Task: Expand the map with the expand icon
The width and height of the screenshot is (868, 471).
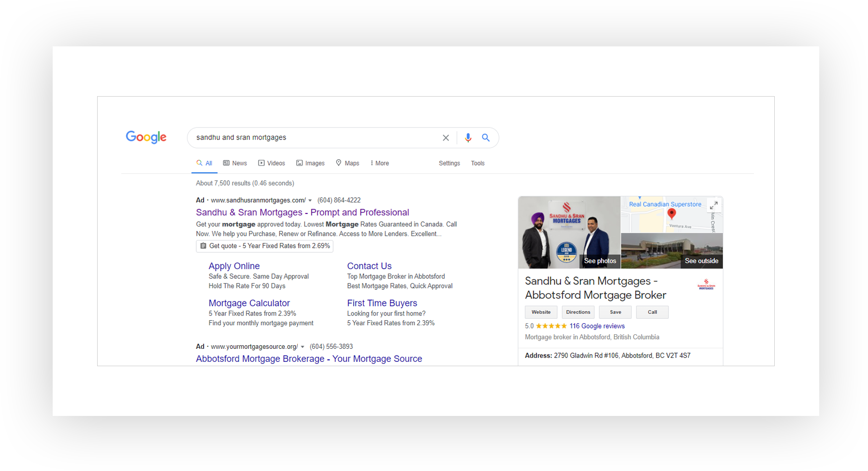Action: (x=713, y=205)
